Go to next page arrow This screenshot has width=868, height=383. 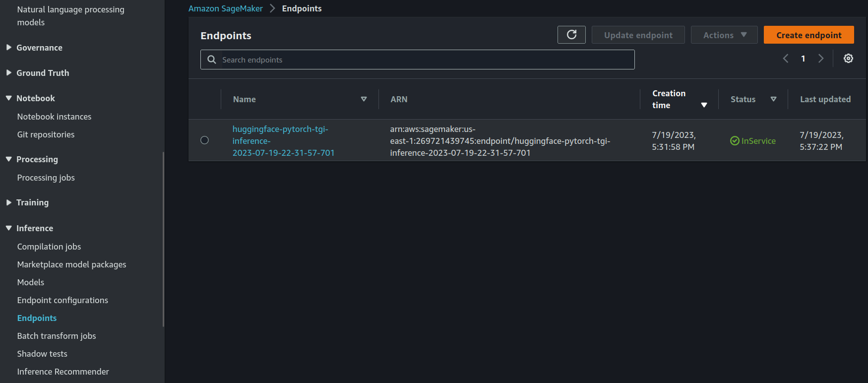point(821,59)
